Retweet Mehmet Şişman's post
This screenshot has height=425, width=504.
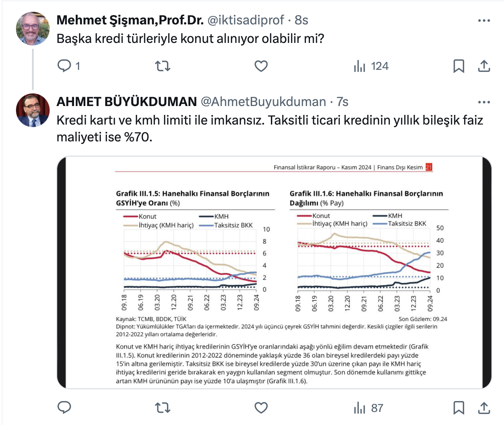pos(162,66)
